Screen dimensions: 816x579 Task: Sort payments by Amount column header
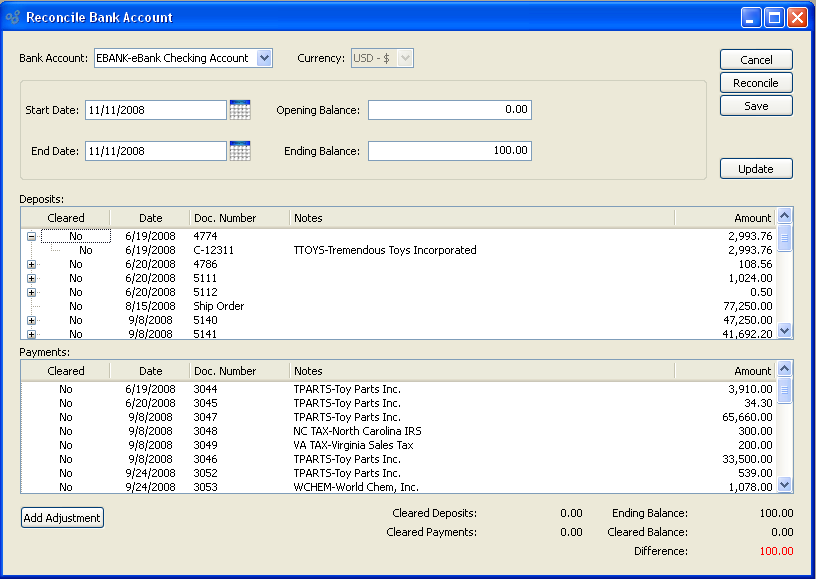(725, 371)
